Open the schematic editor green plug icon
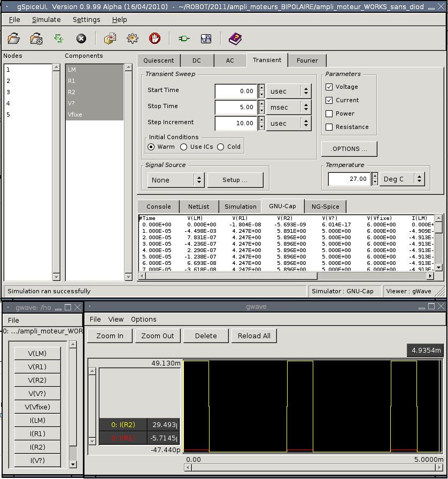The height and width of the screenshot is (479, 448). click(184, 39)
